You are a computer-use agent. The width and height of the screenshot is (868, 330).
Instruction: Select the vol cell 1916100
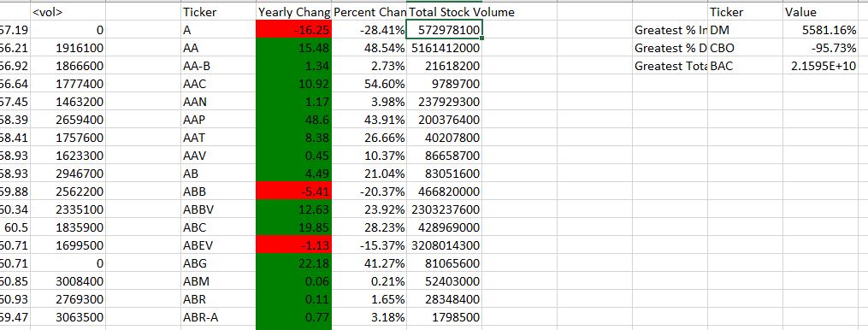(68, 48)
